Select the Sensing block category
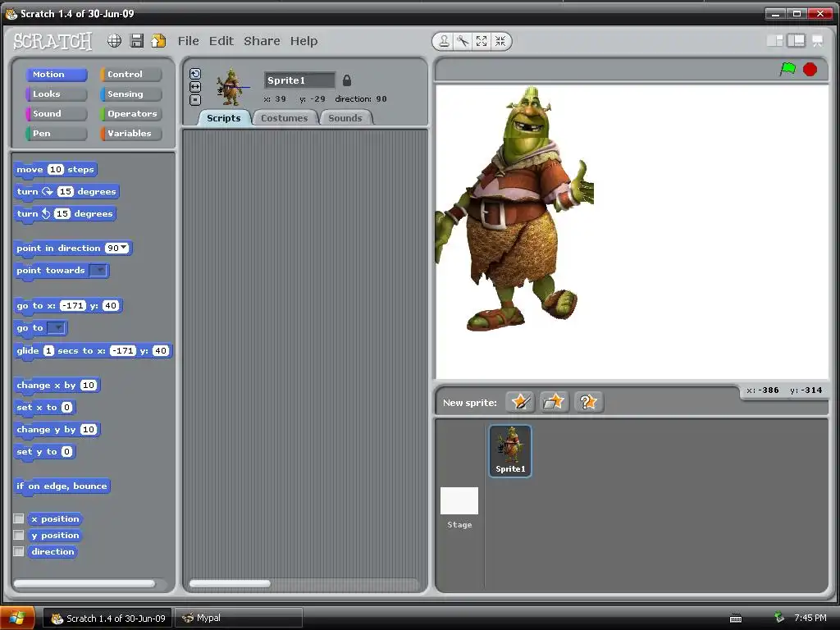This screenshot has height=630, width=840. coord(130,94)
